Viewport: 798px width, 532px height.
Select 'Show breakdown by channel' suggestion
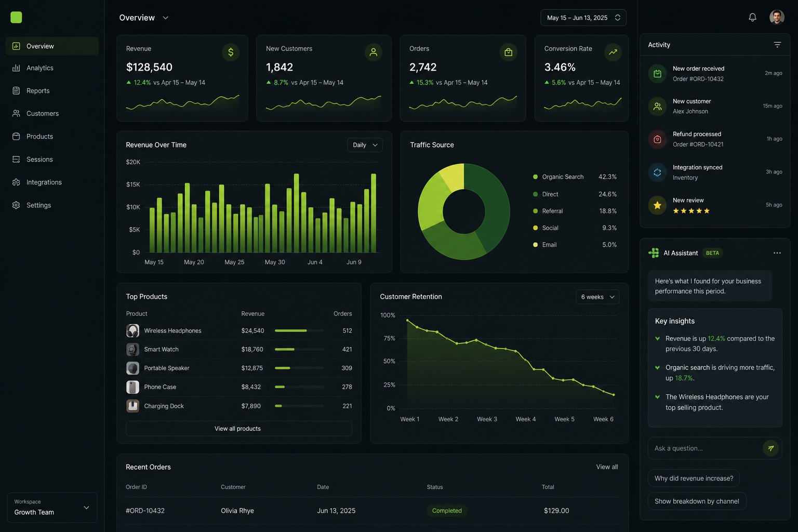pos(697,501)
